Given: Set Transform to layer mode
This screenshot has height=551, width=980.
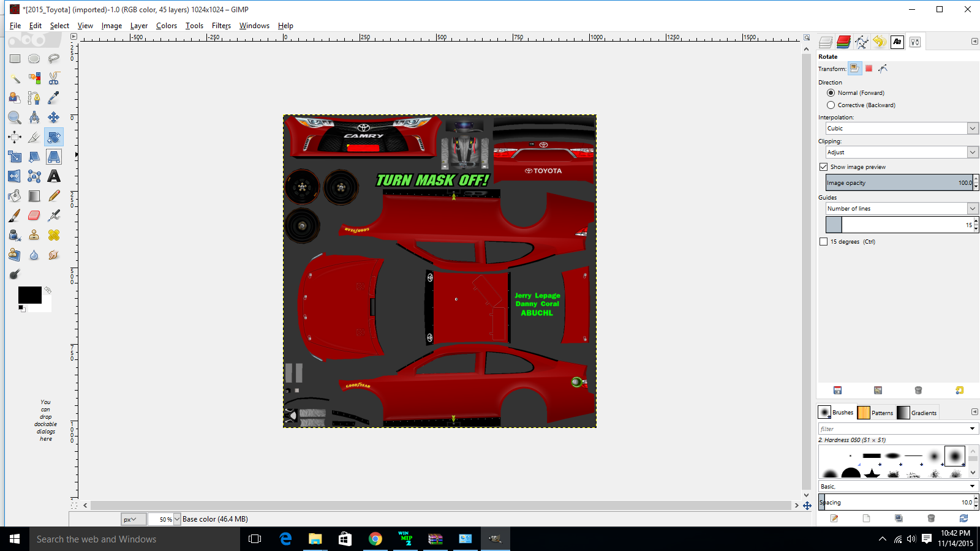Looking at the screenshot, I should [x=854, y=69].
